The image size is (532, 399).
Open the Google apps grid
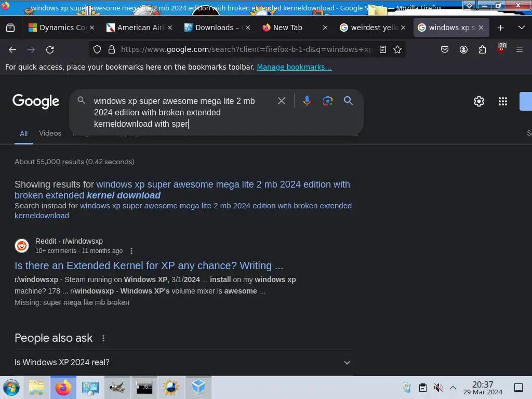click(x=503, y=101)
